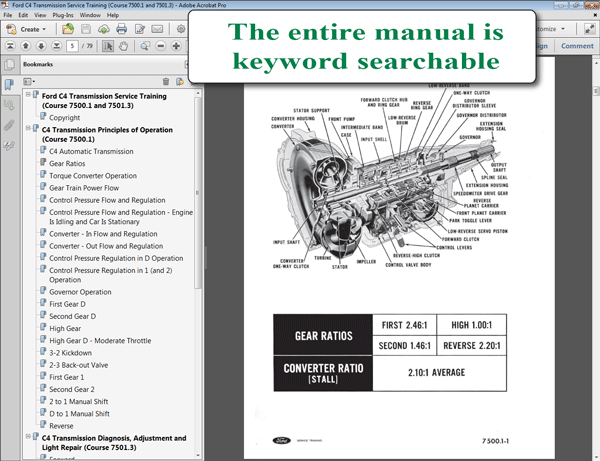The height and width of the screenshot is (461, 600).
Task: Open the Comment pane
Action: [577, 46]
